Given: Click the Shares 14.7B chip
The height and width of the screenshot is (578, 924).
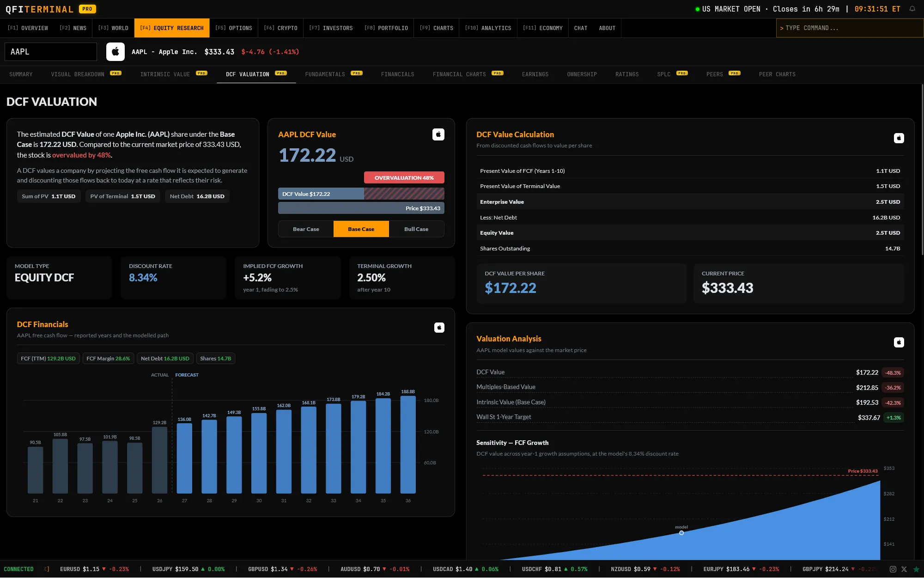Looking at the screenshot, I should click(216, 359).
